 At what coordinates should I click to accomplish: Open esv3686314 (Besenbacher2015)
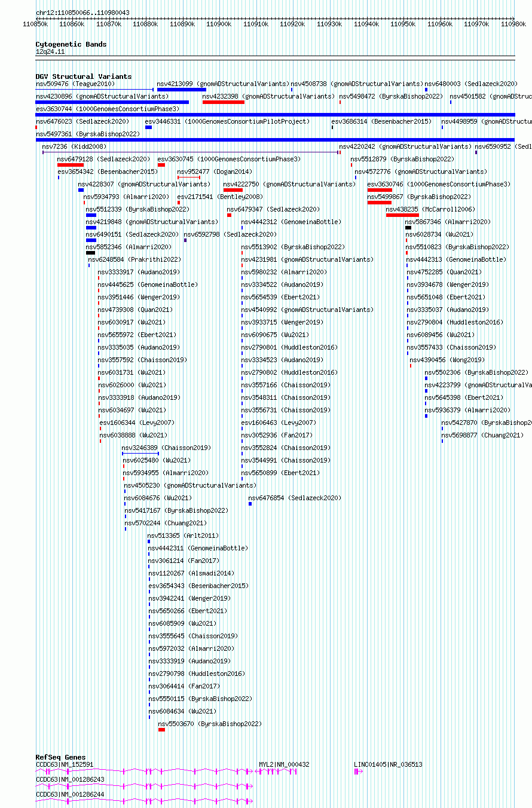[381, 121]
